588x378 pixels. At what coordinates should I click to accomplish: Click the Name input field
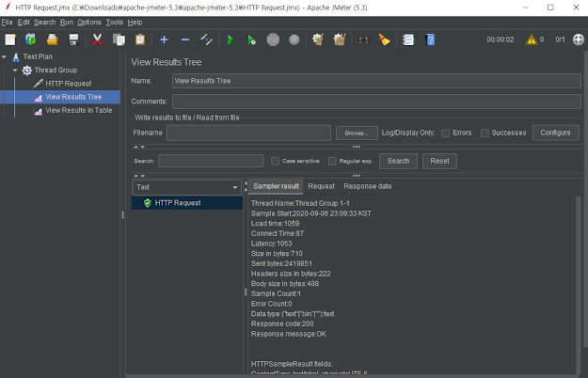click(376, 81)
